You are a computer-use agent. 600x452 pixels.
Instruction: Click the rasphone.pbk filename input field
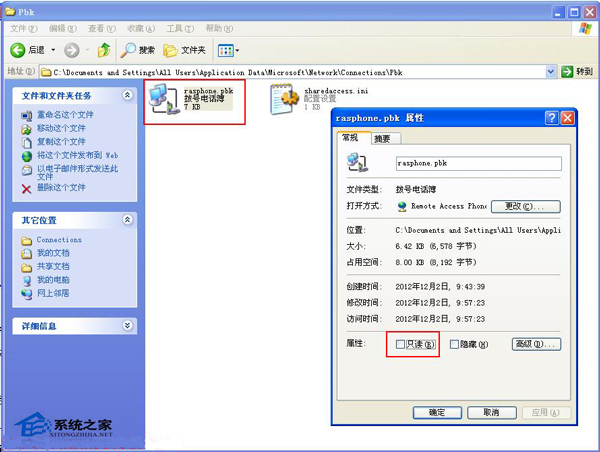[x=479, y=163]
